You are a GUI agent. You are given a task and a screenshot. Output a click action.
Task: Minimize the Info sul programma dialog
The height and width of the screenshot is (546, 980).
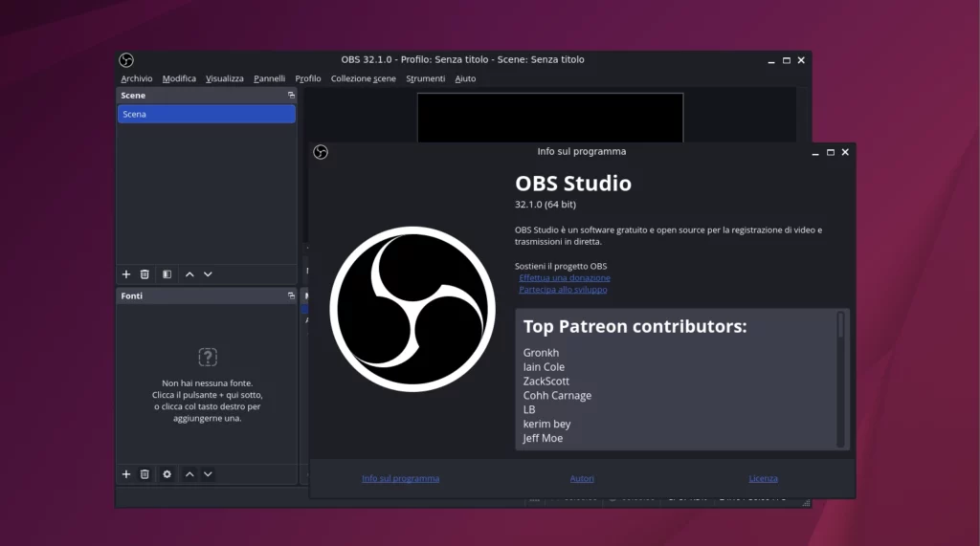[x=815, y=152]
